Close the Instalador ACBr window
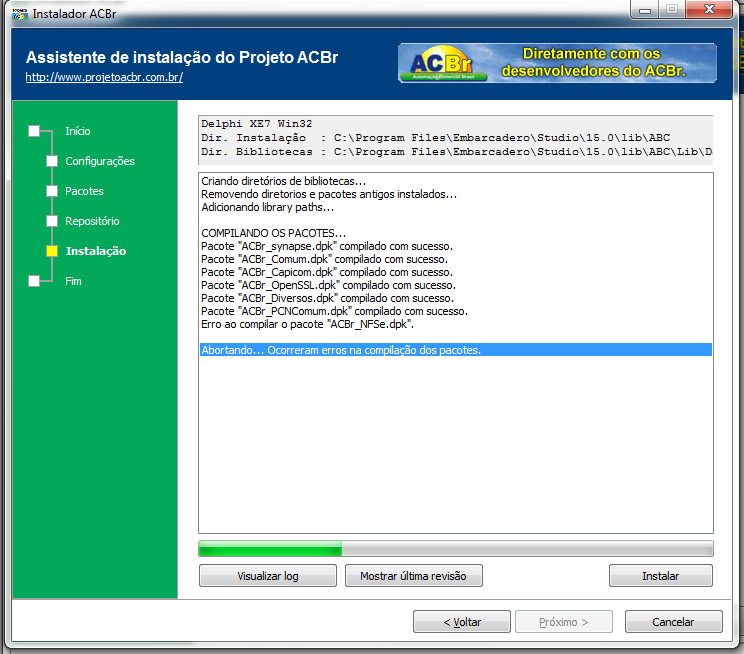 point(709,9)
